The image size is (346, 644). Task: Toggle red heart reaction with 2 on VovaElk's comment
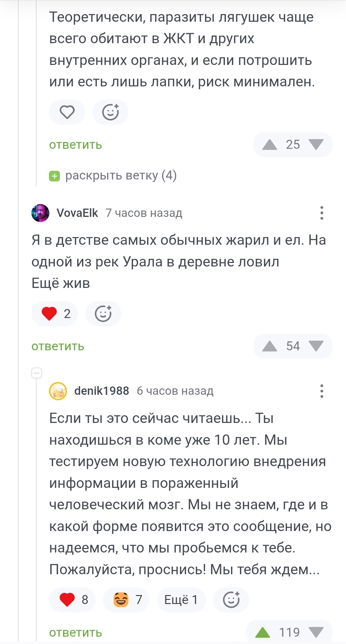point(54,314)
